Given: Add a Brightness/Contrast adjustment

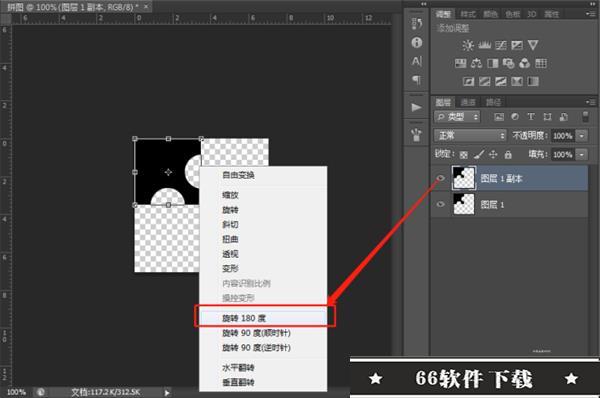Looking at the screenshot, I should click(468, 46).
